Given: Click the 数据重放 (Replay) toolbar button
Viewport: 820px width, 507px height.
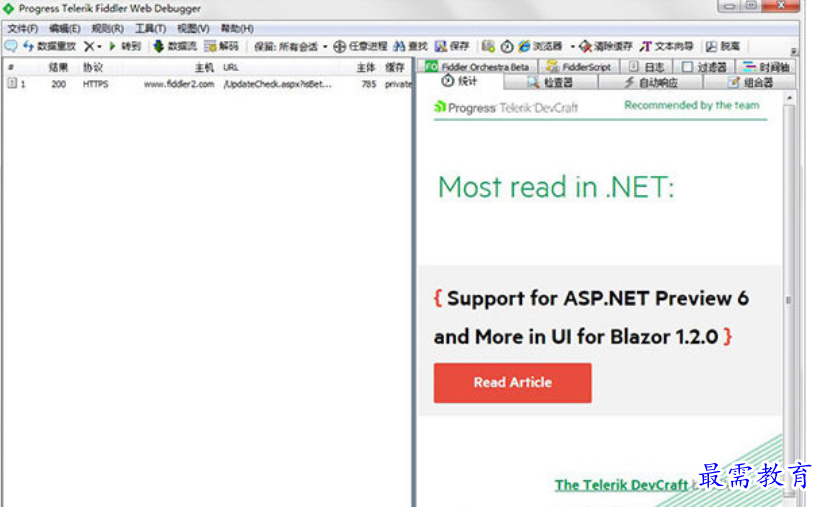Looking at the screenshot, I should (x=50, y=46).
